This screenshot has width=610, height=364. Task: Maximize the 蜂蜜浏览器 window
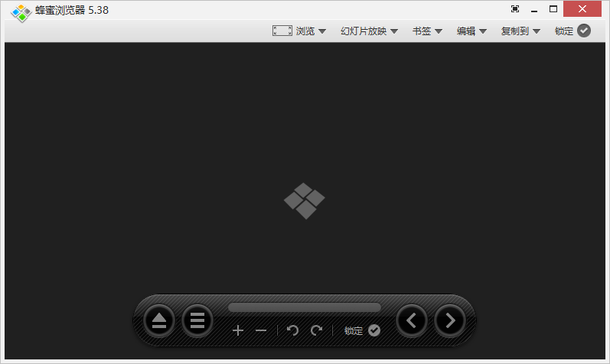(x=553, y=9)
